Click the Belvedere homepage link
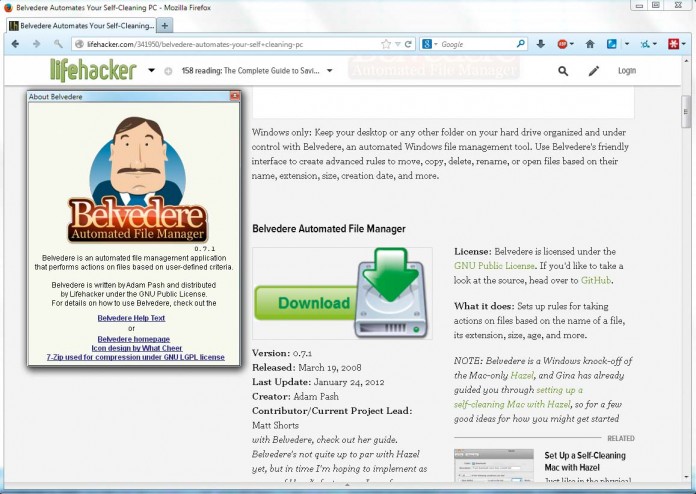696x494 pixels. [x=131, y=338]
